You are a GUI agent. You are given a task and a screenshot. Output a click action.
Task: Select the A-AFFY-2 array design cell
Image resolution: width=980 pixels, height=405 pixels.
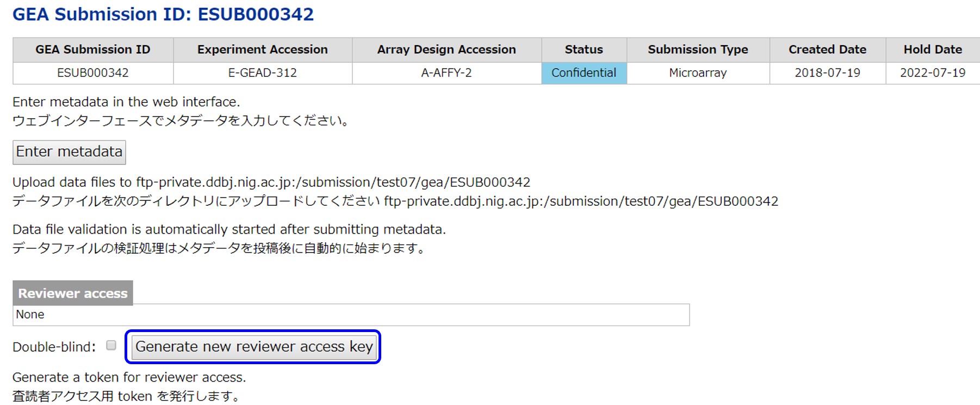coord(446,73)
